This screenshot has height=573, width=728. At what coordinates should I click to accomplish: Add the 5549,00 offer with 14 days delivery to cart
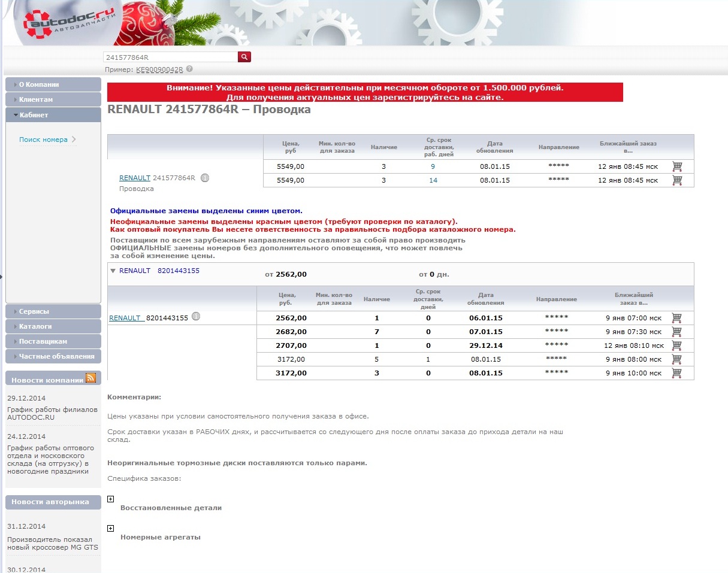677,180
